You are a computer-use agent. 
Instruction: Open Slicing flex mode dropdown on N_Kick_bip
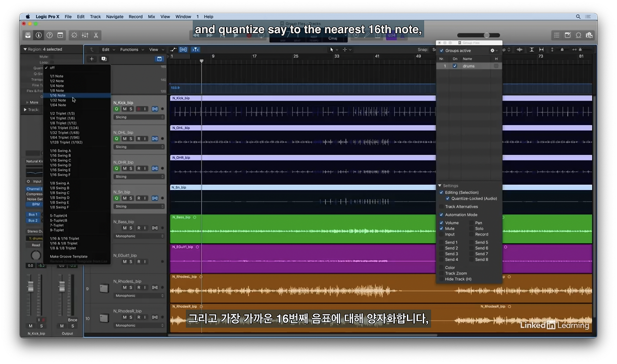coord(139,117)
